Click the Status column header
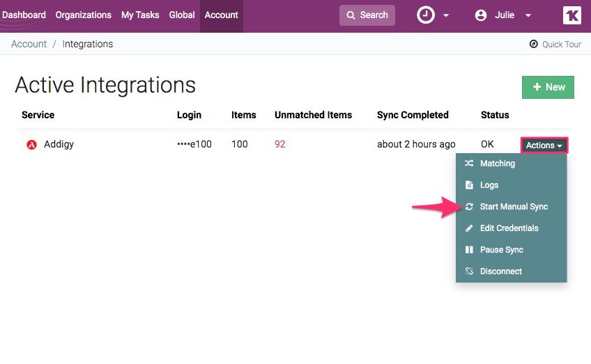Viewport: 591px width, 364px height. [495, 115]
